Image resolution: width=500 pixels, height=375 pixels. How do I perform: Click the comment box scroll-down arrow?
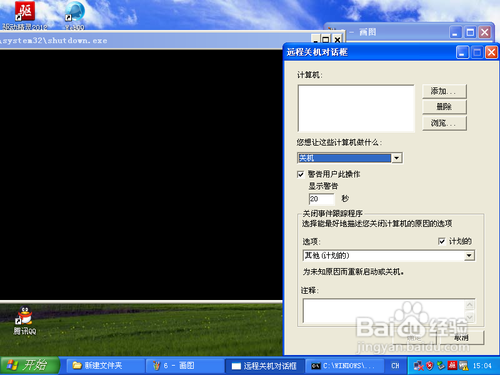(x=470, y=317)
